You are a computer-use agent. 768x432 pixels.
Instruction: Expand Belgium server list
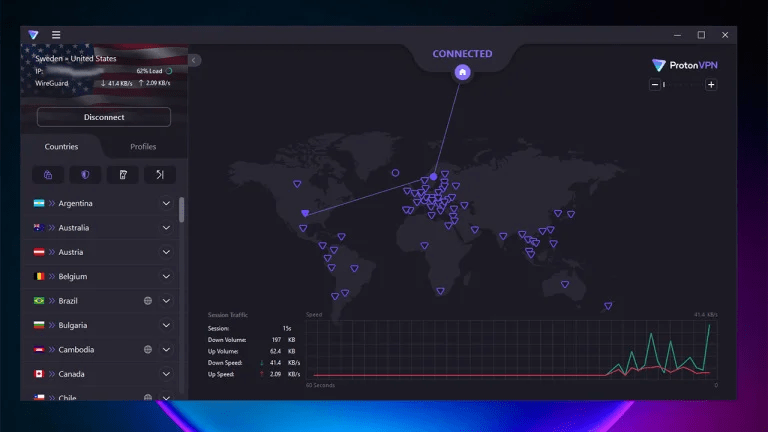click(x=167, y=276)
